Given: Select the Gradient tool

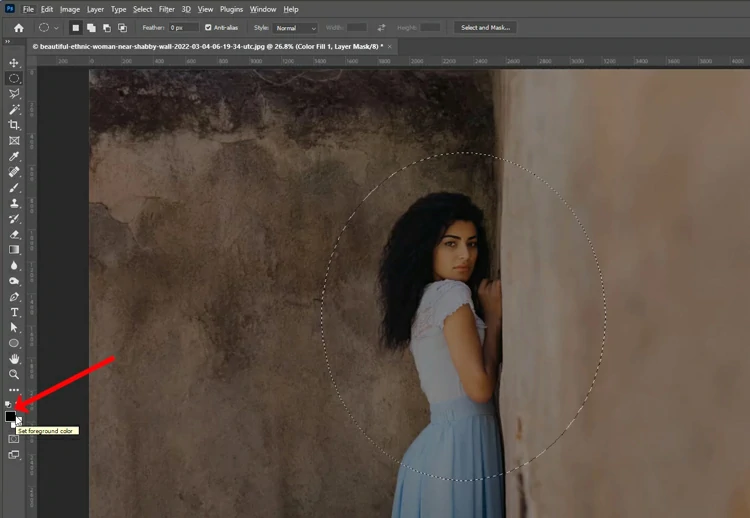Looking at the screenshot, I should [14, 250].
